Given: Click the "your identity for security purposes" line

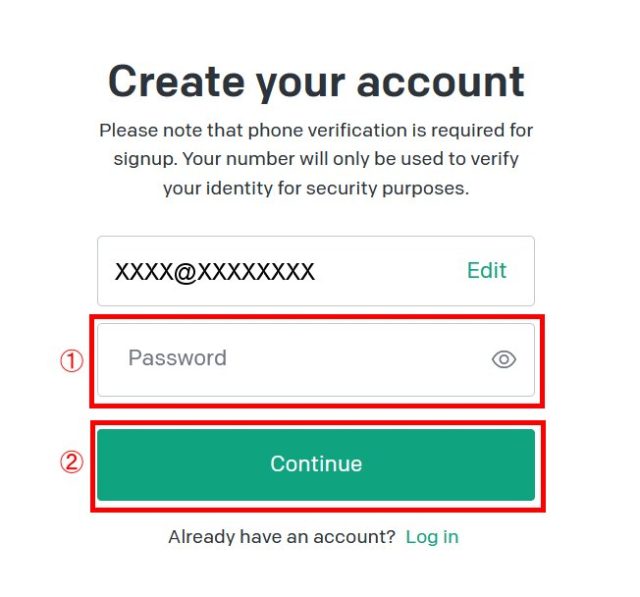Looking at the screenshot, I should (316, 188).
